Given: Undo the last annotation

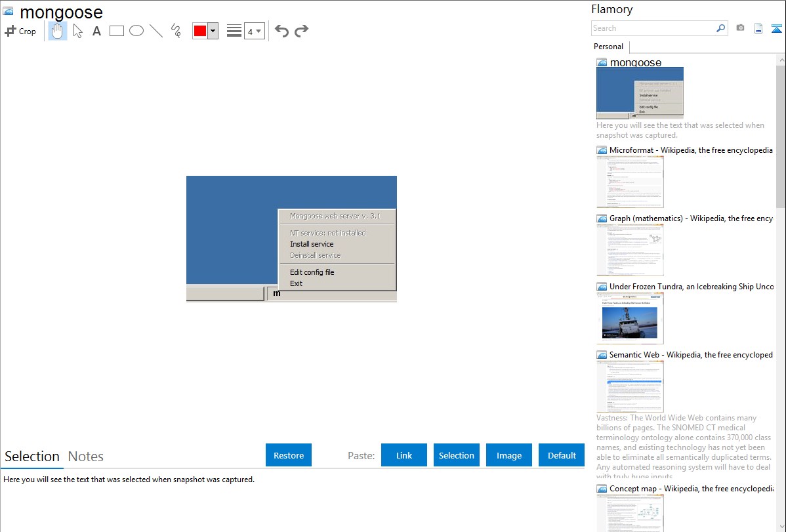Looking at the screenshot, I should click(x=281, y=31).
